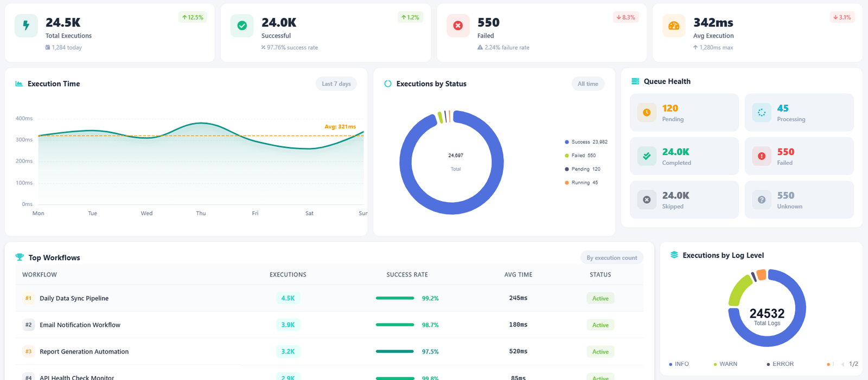The image size is (868, 380).
Task: Click the green double-check Completed icon
Action: tap(647, 156)
